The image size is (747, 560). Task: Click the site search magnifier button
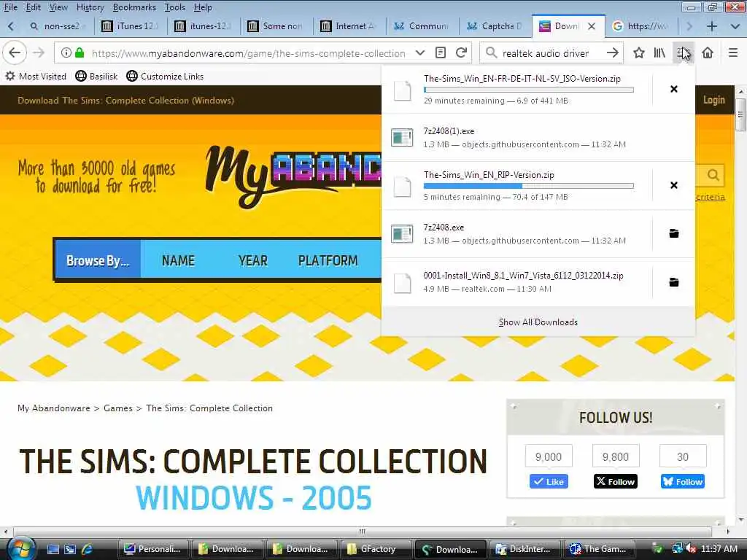point(713,175)
